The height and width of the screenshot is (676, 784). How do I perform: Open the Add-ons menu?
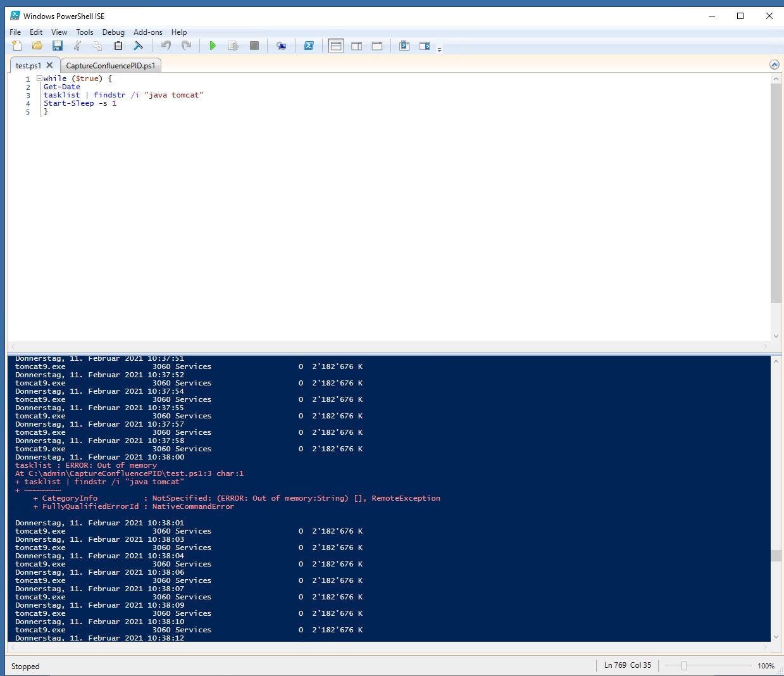(x=148, y=32)
